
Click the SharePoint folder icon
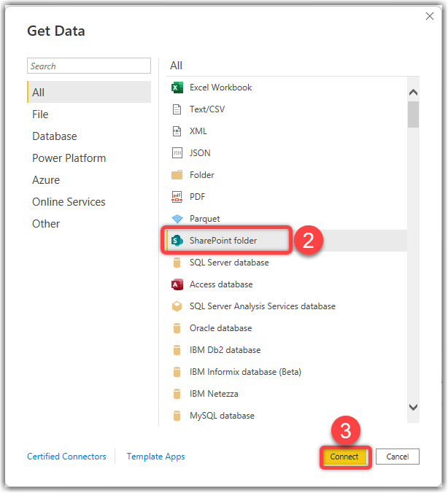tap(177, 241)
